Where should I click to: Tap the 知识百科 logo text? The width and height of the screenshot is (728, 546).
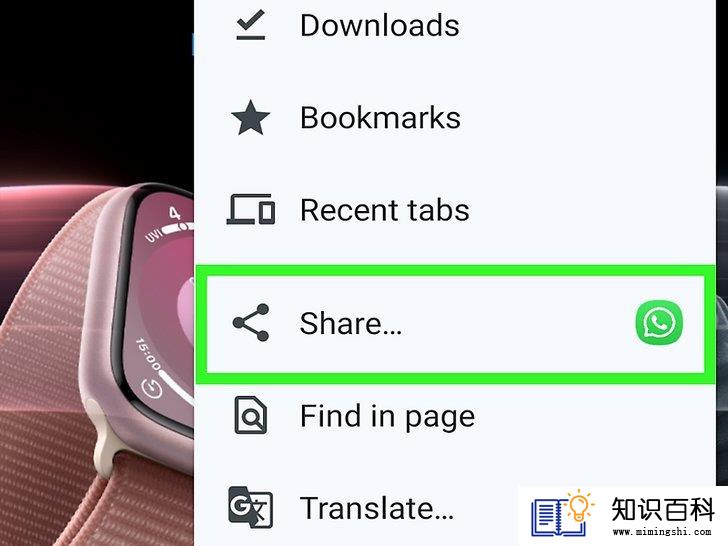pyautogui.click(x=663, y=509)
